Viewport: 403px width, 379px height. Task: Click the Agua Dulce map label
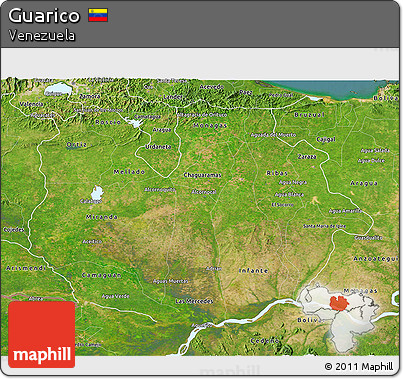click(x=371, y=160)
